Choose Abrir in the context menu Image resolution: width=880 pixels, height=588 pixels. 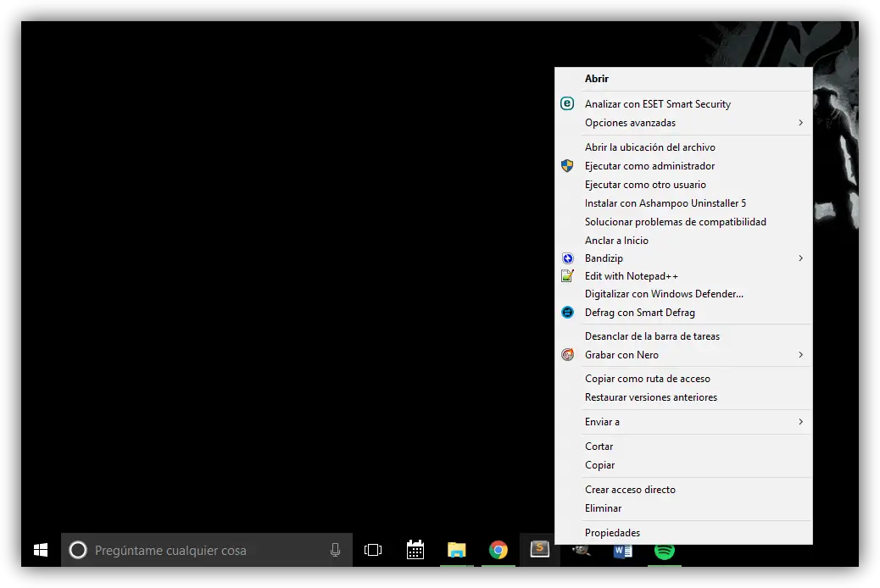pyautogui.click(x=683, y=79)
